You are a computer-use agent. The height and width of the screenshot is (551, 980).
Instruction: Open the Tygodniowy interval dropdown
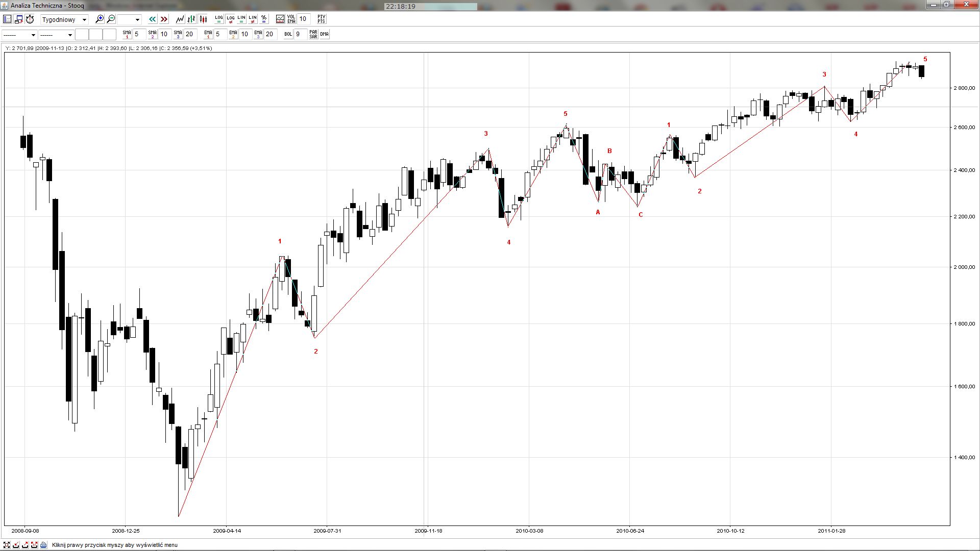click(65, 19)
